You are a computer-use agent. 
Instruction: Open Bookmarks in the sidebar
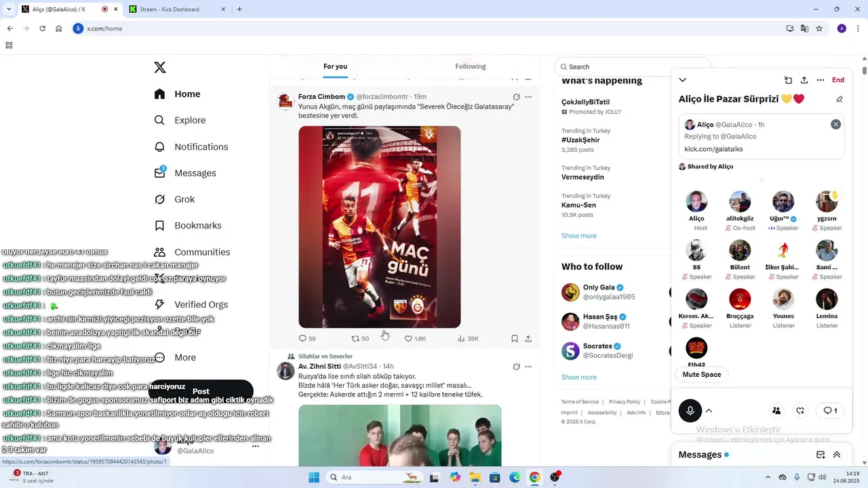[x=188, y=226]
